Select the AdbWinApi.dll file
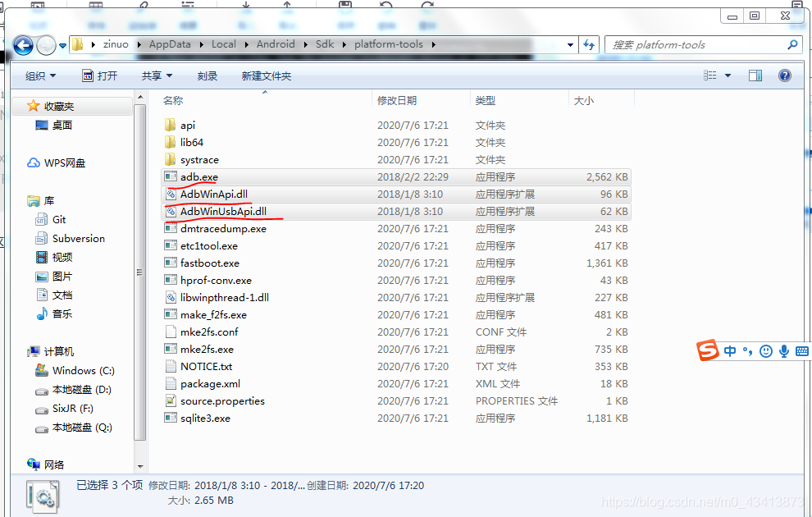The height and width of the screenshot is (517, 812). tap(396, 194)
